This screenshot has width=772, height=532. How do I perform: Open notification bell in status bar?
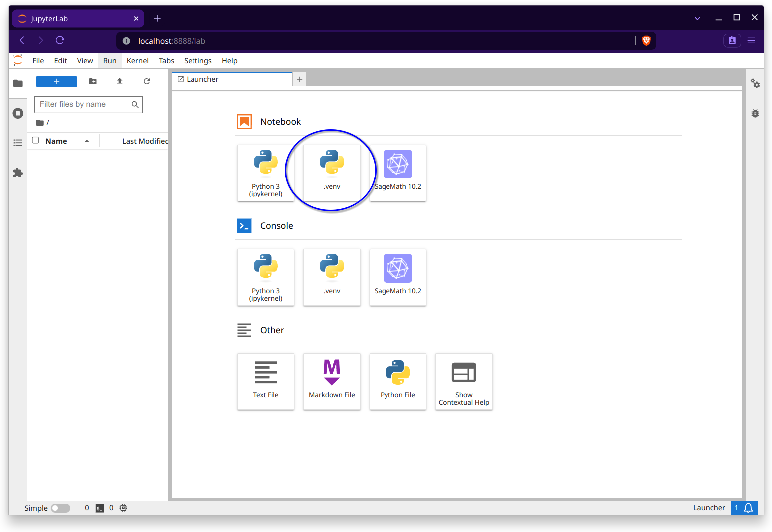[x=748, y=508]
